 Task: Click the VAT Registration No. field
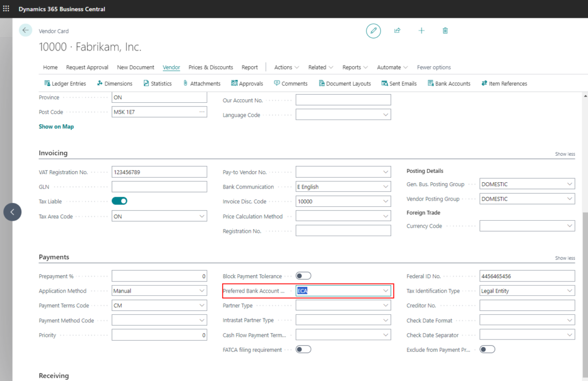pyautogui.click(x=160, y=172)
